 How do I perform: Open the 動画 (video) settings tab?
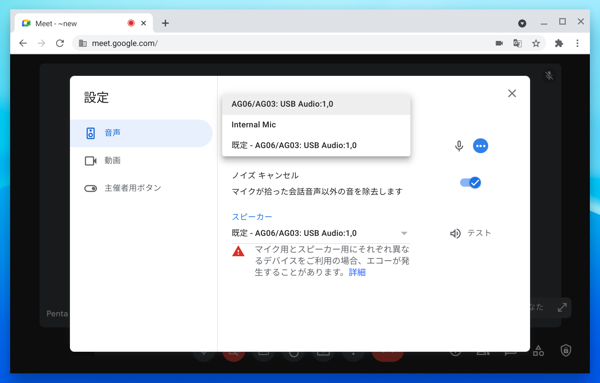142,161
